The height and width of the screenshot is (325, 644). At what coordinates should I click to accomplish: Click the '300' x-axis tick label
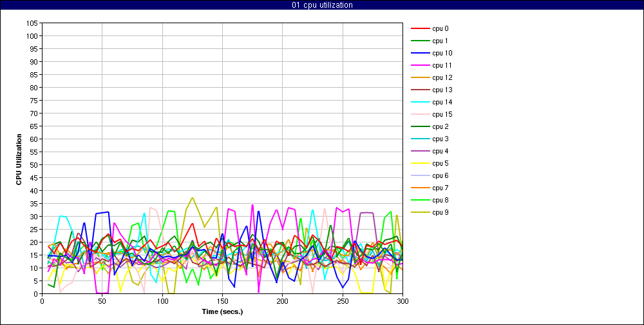402,300
